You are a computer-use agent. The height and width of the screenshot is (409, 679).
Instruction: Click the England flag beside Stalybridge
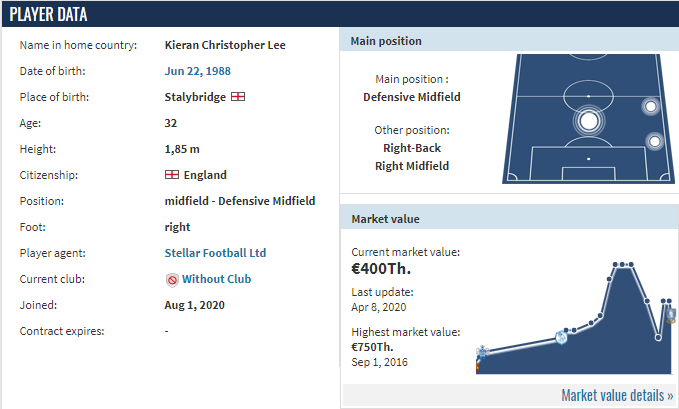(238, 97)
